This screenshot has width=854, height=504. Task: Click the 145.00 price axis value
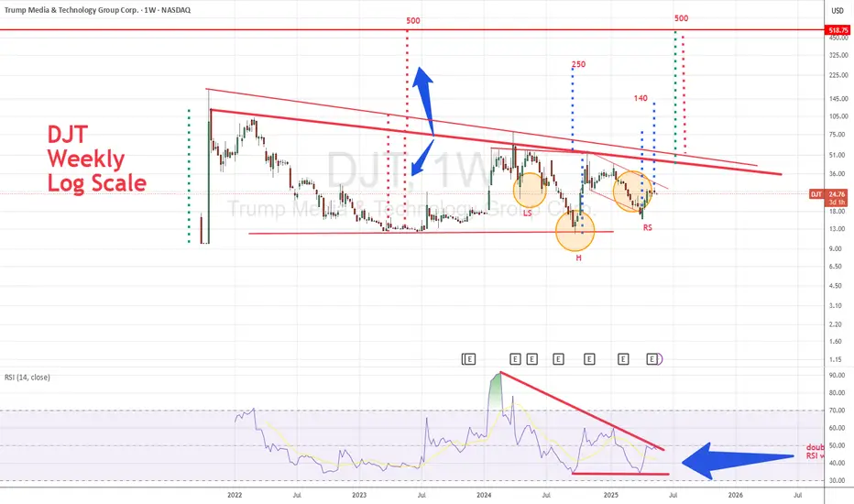(838, 99)
